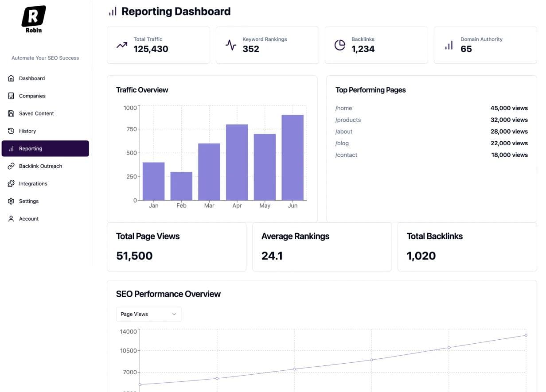Click the Domain Authority card
546x392 pixels.
click(x=485, y=45)
